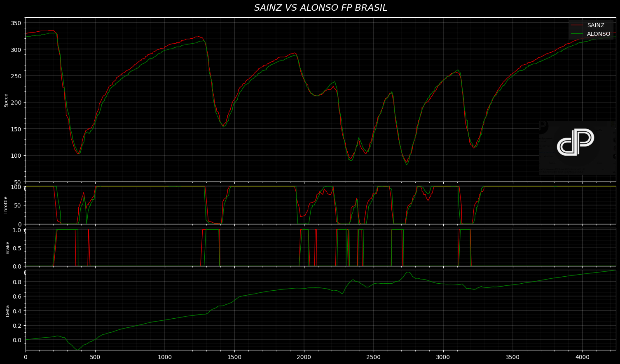
Task: Click the 350 tick on the speed axis
Action: (x=16, y=23)
